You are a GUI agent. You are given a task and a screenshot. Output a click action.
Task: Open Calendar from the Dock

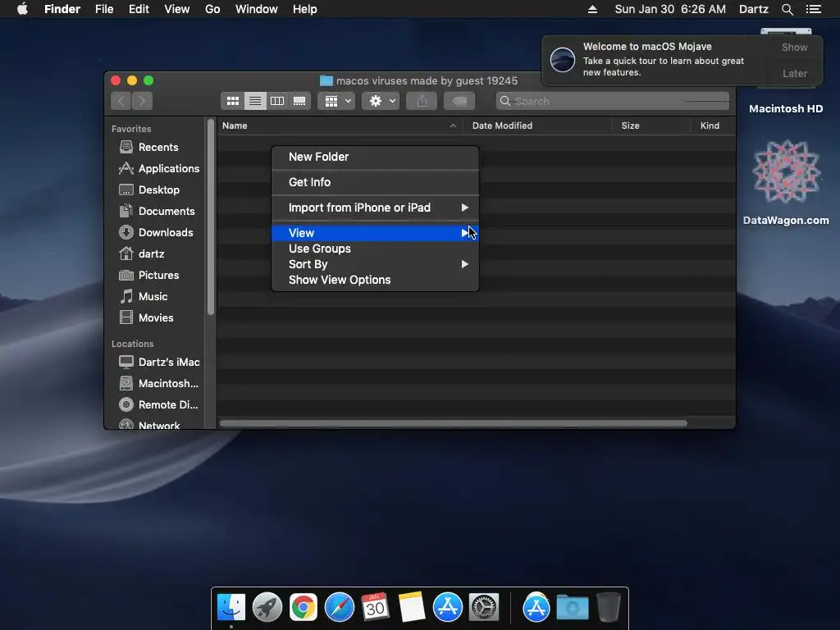click(375, 608)
